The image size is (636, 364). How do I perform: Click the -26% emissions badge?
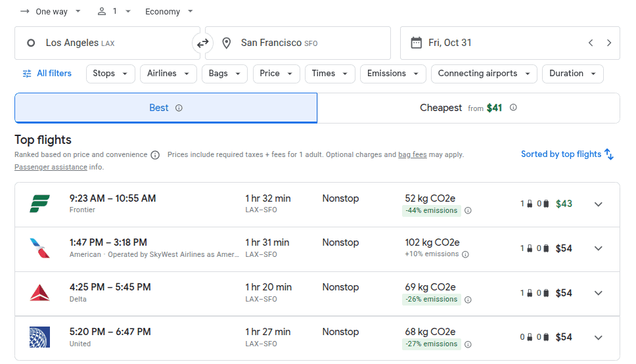432,300
